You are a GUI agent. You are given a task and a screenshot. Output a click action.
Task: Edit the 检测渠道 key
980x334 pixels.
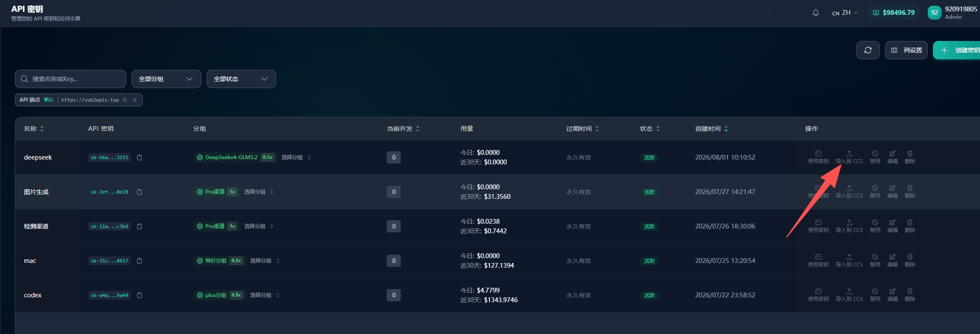coord(892,226)
